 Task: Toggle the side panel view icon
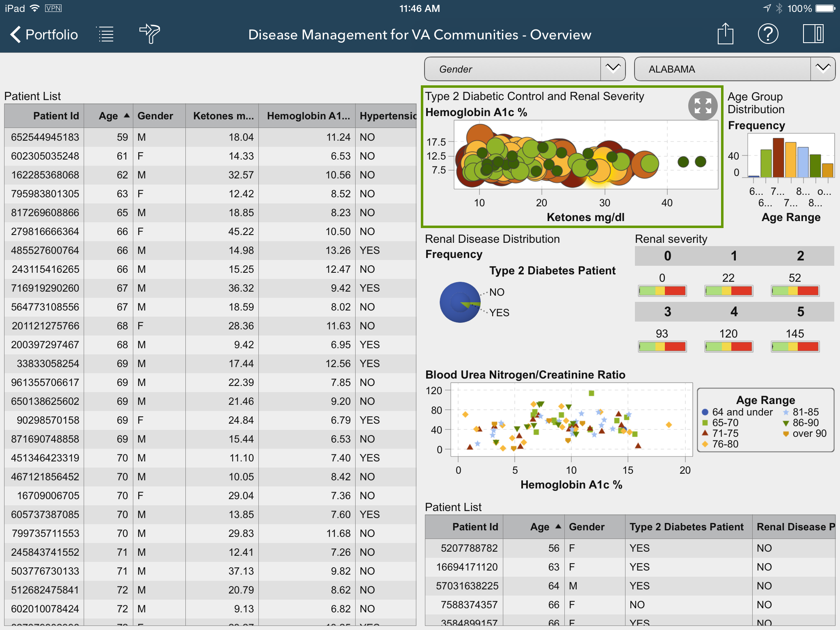[x=813, y=34]
